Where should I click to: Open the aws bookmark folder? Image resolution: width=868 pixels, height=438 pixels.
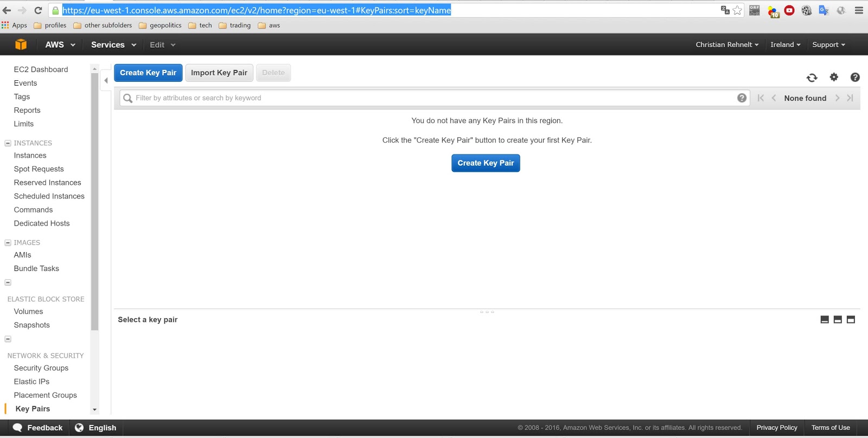pyautogui.click(x=269, y=25)
